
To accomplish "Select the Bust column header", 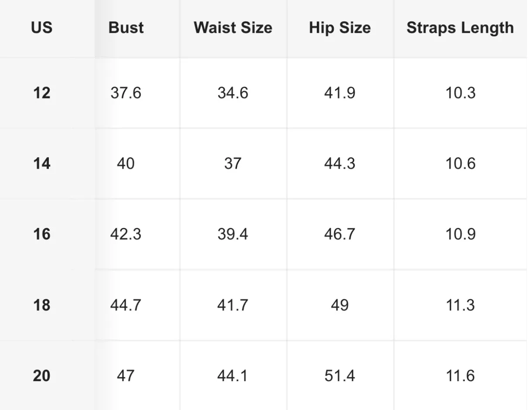I will click(126, 28).
